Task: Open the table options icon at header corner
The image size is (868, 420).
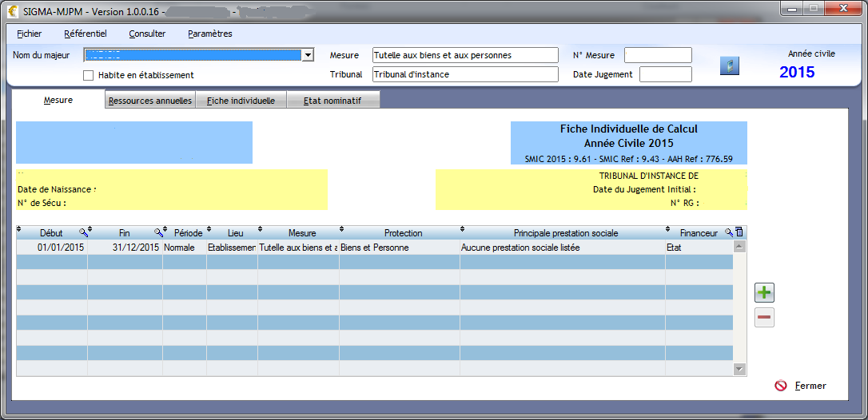Action: coord(739,232)
